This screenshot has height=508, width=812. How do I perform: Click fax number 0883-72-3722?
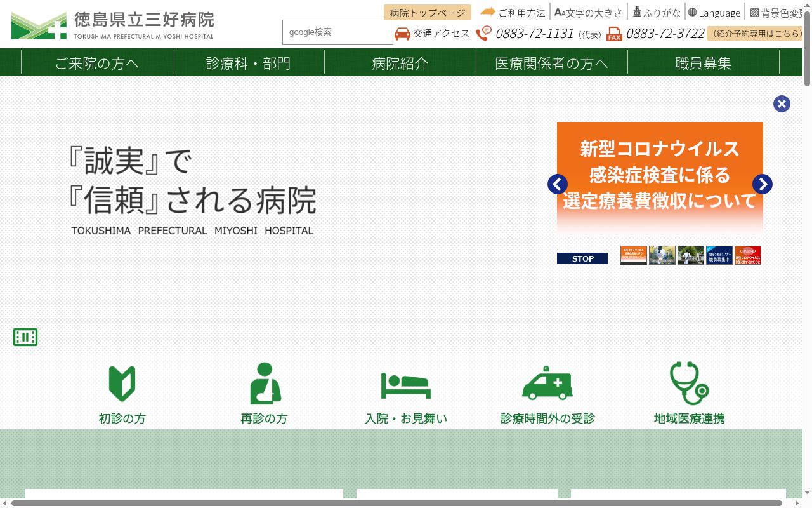pyautogui.click(x=665, y=34)
